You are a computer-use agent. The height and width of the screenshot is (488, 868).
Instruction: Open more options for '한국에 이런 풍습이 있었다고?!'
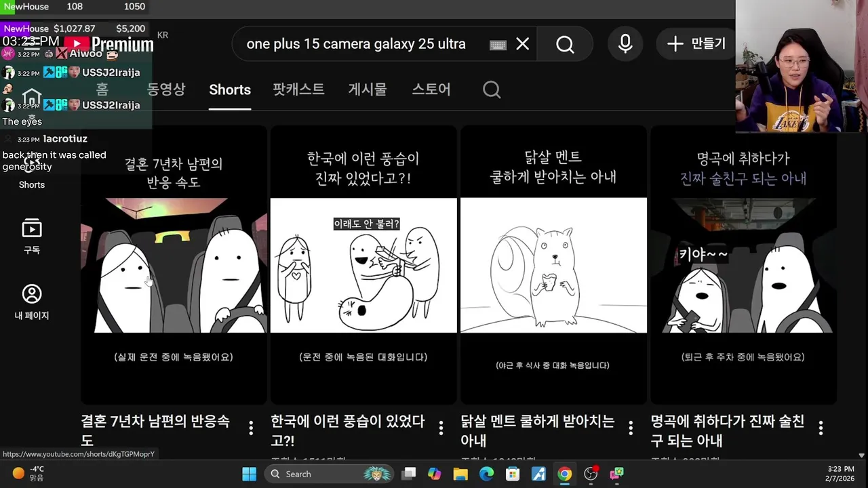click(441, 428)
